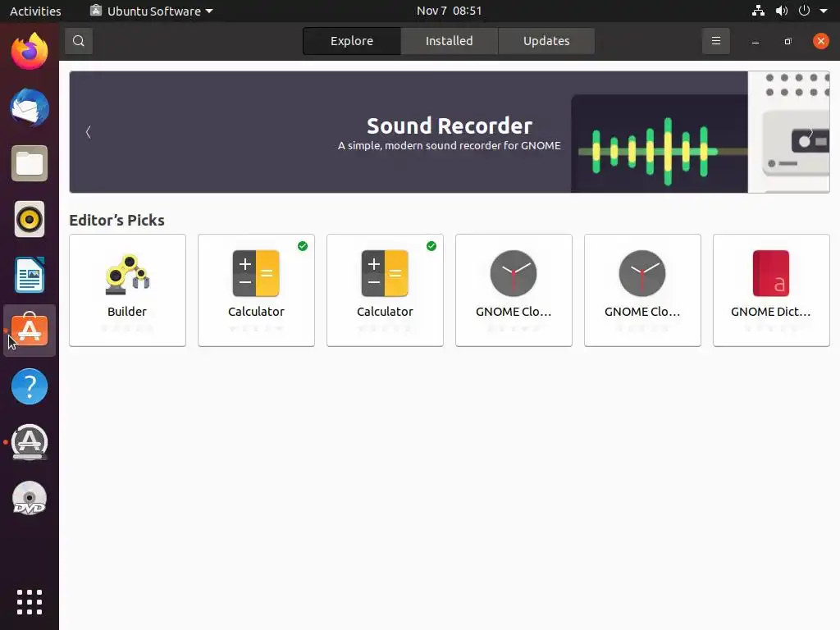Open Files from the dock
The image size is (840, 630).
(30, 163)
